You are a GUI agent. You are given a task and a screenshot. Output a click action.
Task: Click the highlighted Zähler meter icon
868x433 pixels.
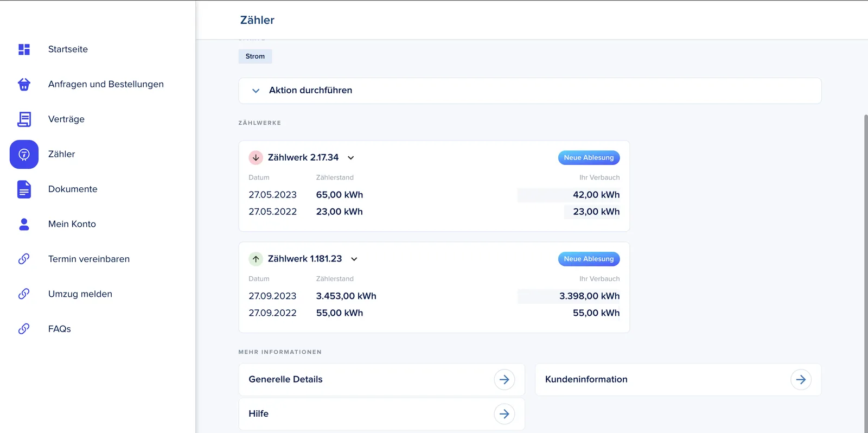point(24,155)
